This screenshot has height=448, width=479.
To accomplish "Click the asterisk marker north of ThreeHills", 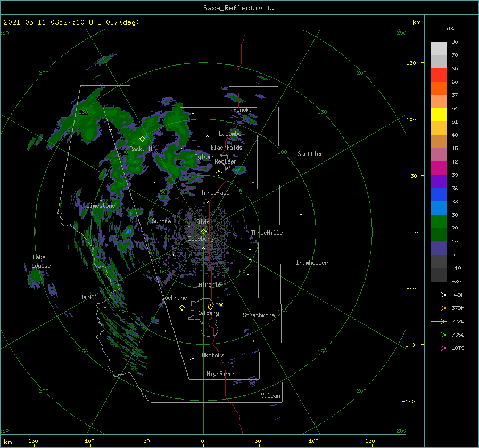I will tap(253, 183).
